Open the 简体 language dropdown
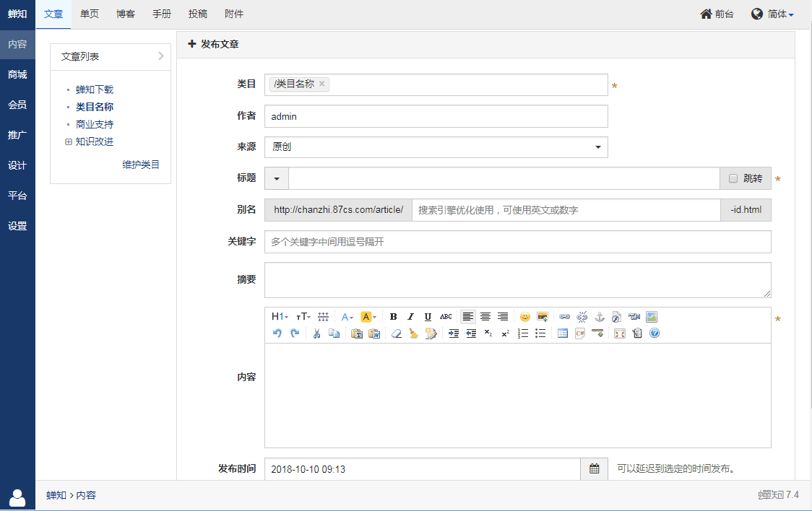The height and width of the screenshot is (511, 812). point(773,14)
